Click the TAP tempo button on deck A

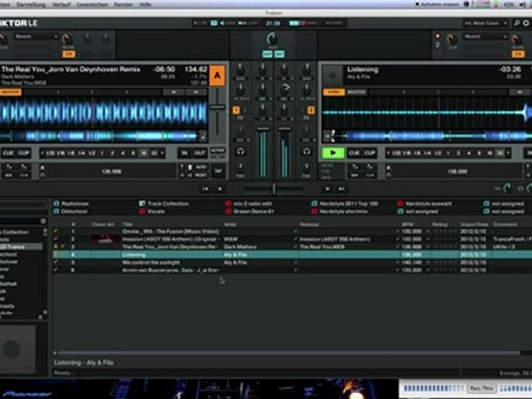[x=218, y=171]
